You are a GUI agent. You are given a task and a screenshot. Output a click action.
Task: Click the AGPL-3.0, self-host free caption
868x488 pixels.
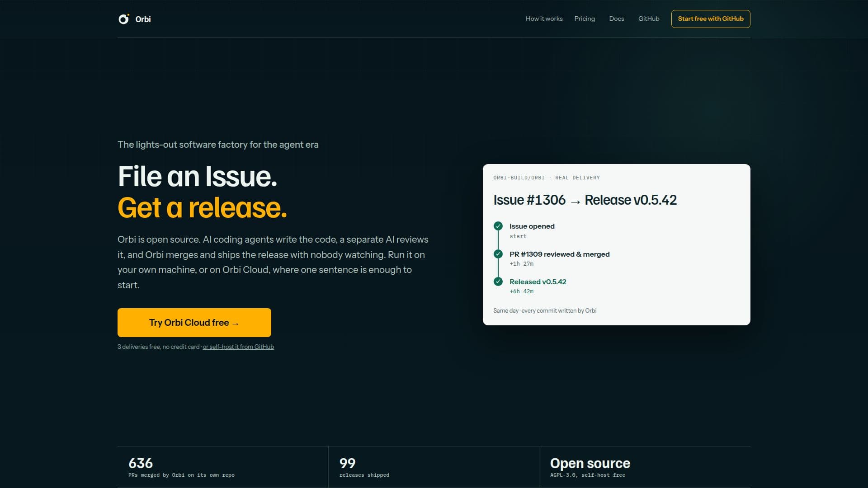pos(587,475)
